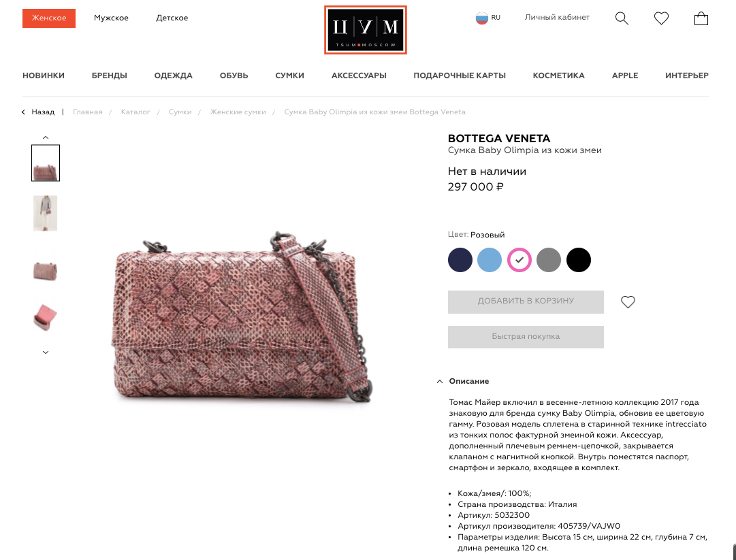Open the БРЕНДЫ menu item

coord(110,76)
